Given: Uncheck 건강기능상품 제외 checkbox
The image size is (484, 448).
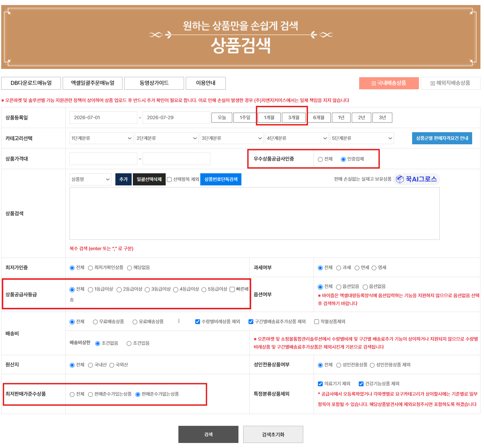Looking at the screenshot, I should tap(361, 384).
